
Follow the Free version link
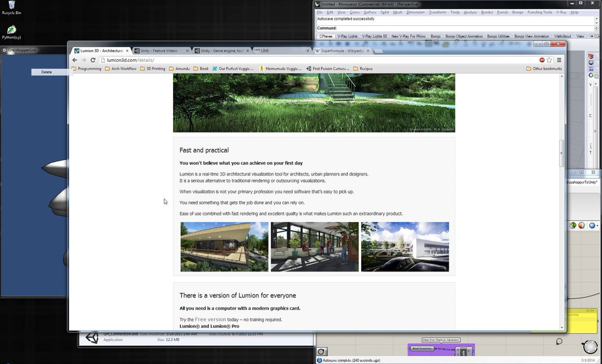tap(210, 319)
